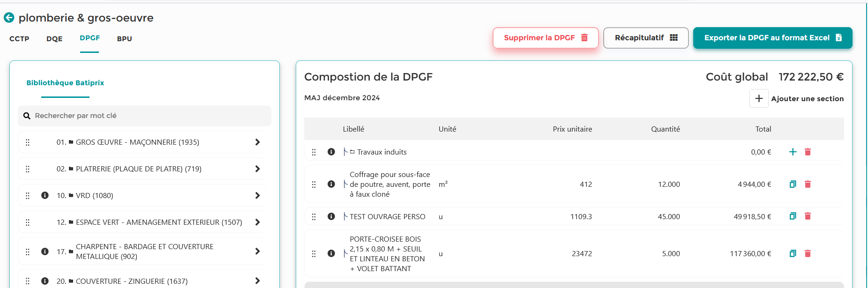The height and width of the screenshot is (288, 868).
Task: Click drag handle of Coffrage pour sous-face row
Action: [x=314, y=185]
